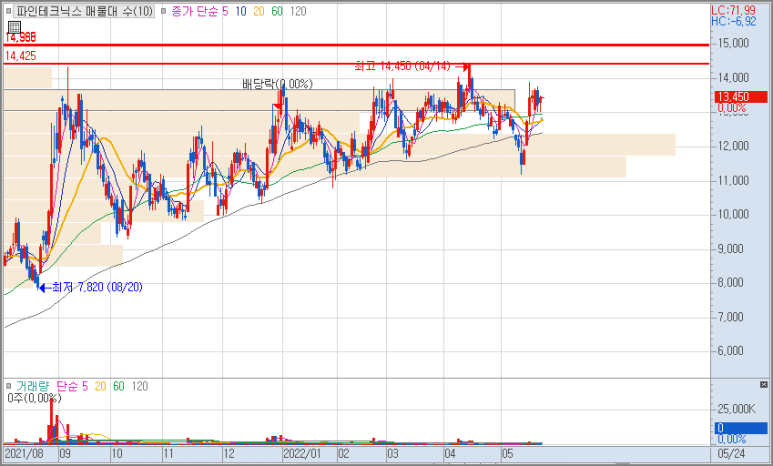
Task: Click the 12 month label on the time axis
Action: click(228, 454)
